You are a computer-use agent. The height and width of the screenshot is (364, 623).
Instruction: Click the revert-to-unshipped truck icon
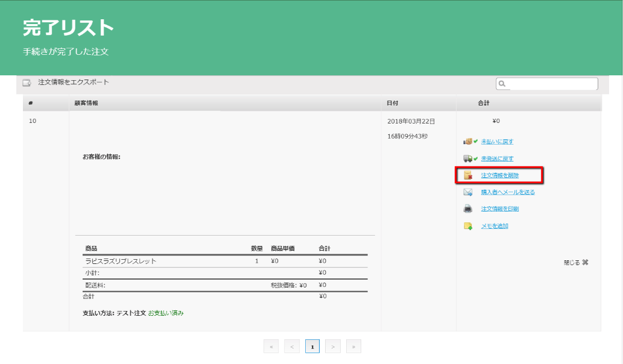click(x=470, y=158)
